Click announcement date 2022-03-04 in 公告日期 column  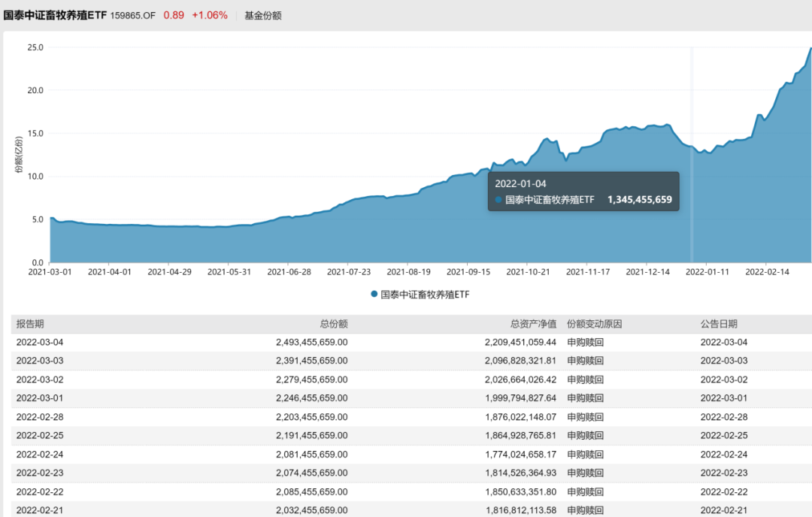point(724,342)
